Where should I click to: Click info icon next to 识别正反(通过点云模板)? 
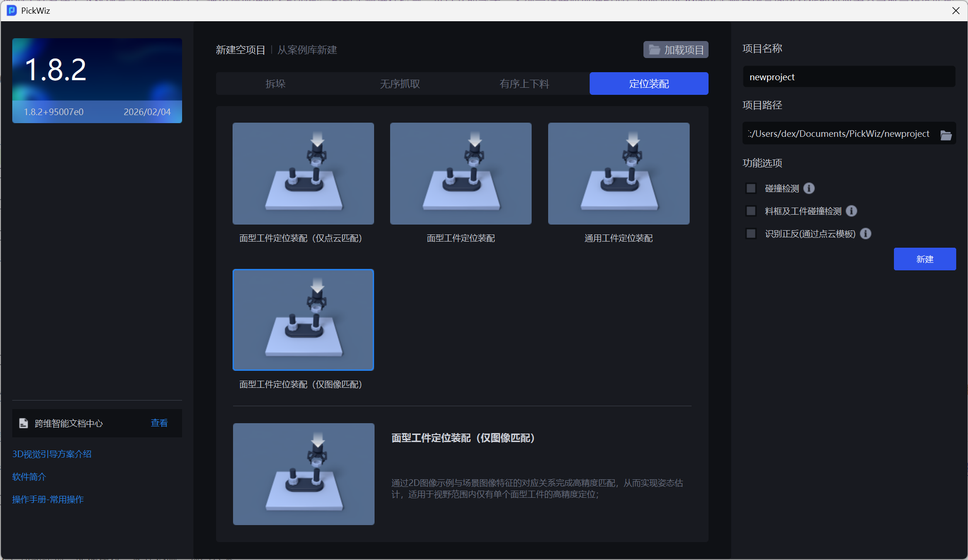(866, 234)
